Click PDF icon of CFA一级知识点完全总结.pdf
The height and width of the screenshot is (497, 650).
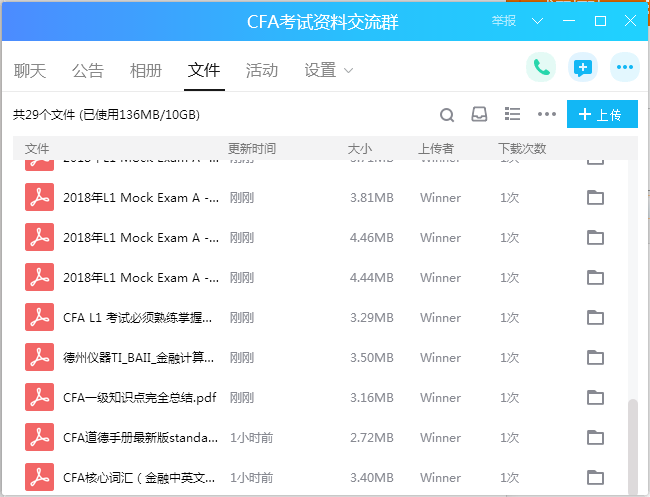click(39, 397)
